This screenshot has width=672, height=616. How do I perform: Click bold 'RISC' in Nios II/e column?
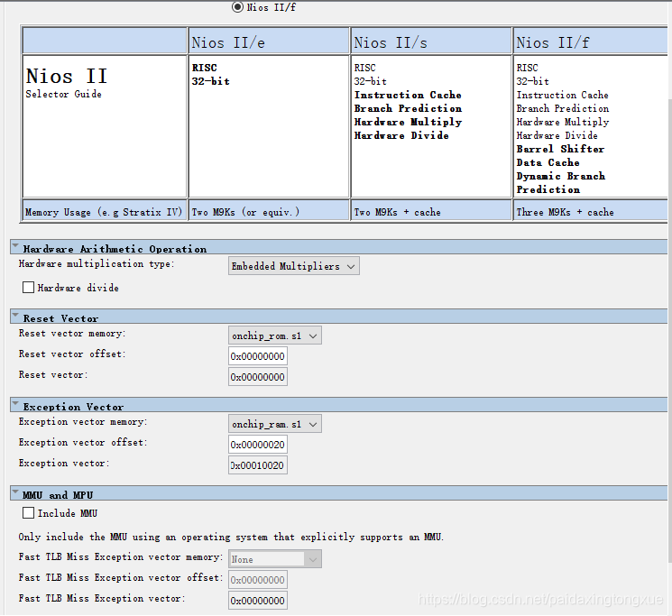click(x=205, y=68)
